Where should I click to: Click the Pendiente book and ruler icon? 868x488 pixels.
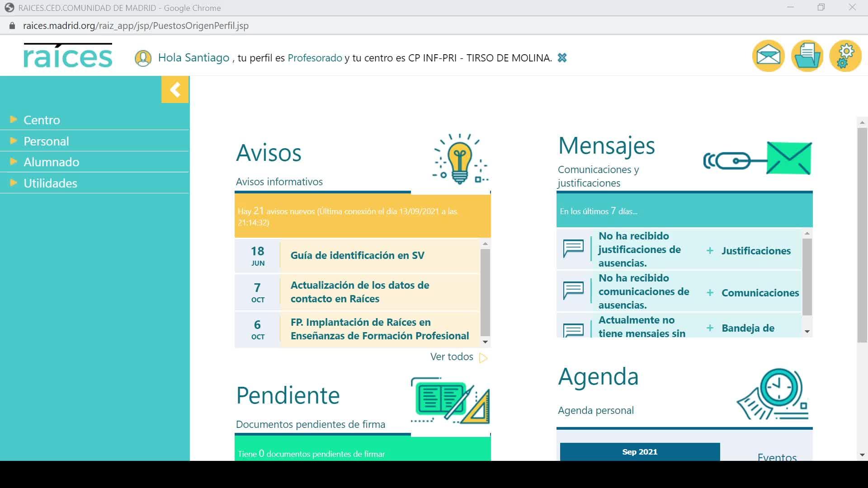click(450, 400)
